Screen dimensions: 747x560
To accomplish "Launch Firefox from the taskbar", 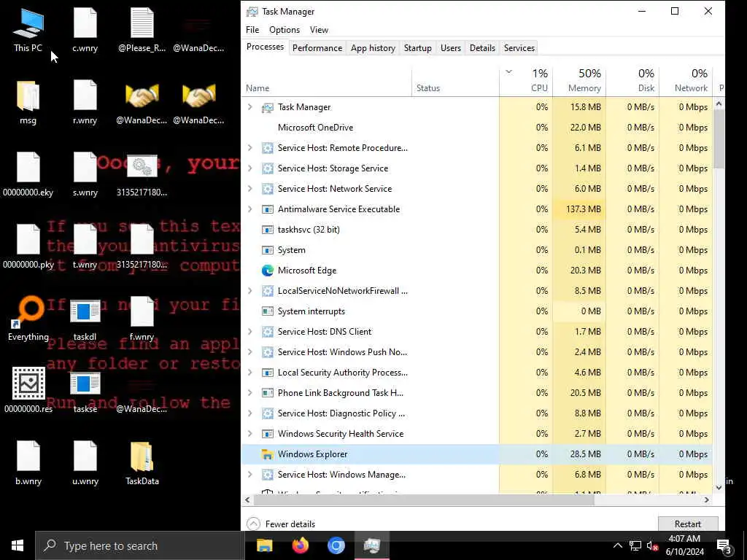I will (x=300, y=545).
